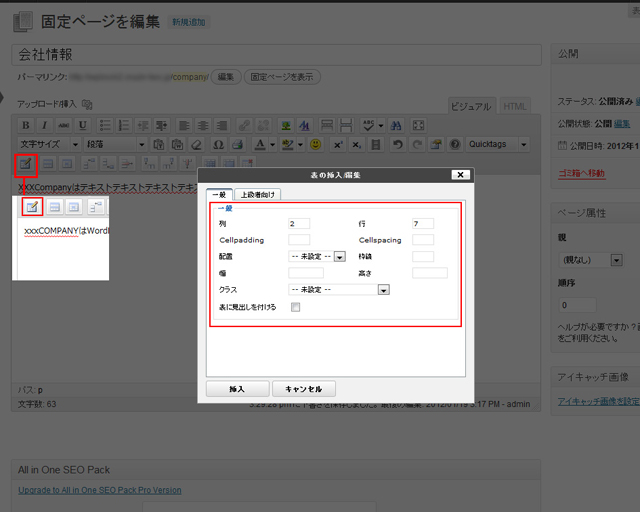The height and width of the screenshot is (512, 640).
Task: Click the insert link chain icon
Action: point(244,125)
